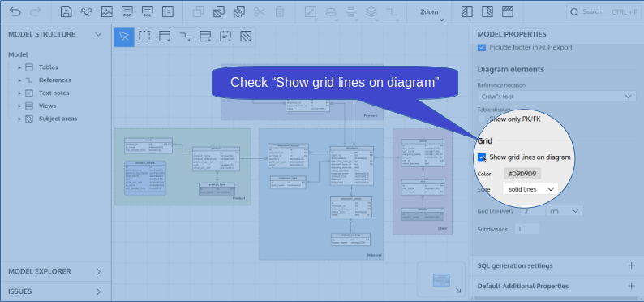Choose the add new view tool
The image size is (644, 302).
(205, 37)
